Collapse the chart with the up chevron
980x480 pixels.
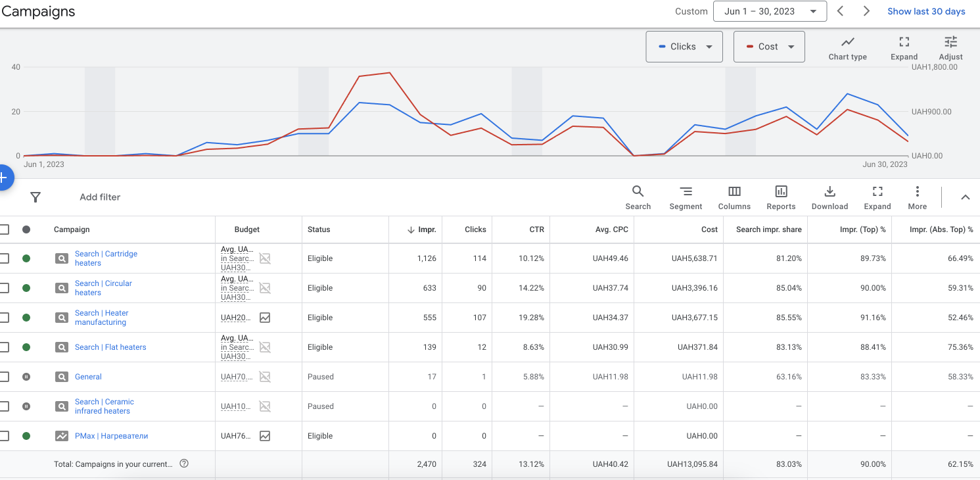[x=965, y=197]
